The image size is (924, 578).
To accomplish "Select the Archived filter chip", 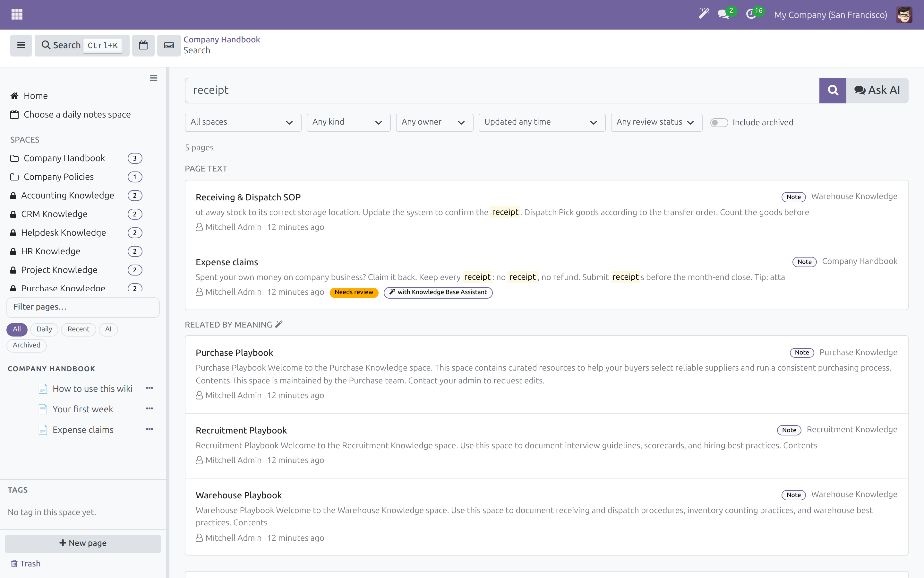I will (26, 345).
